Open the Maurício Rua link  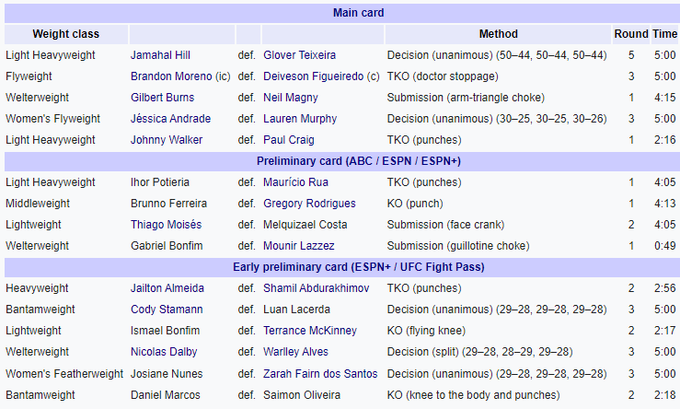click(x=295, y=182)
